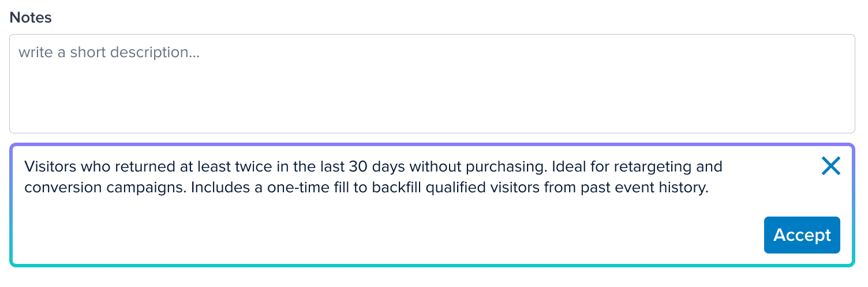Dismiss the suggested description with the X icon
Screen dimensions: 868x287
(x=830, y=166)
